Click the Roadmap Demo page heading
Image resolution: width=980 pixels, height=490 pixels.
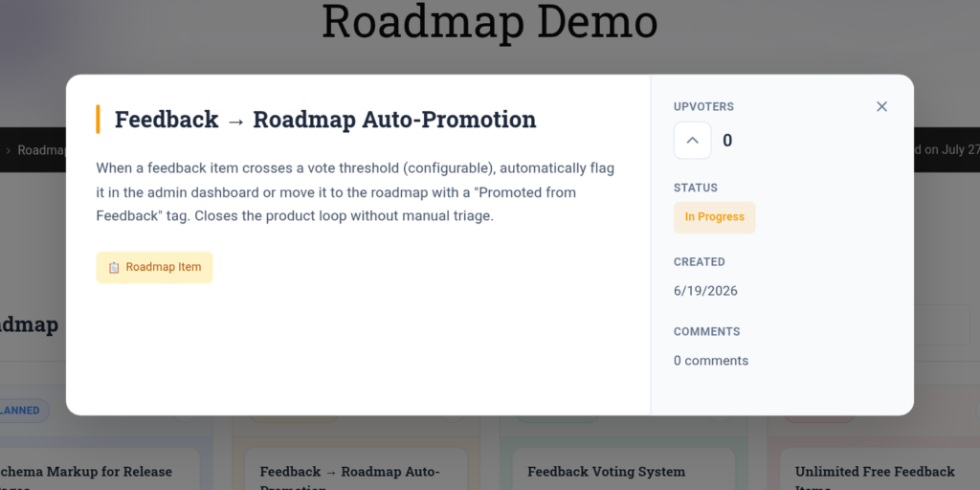489,23
